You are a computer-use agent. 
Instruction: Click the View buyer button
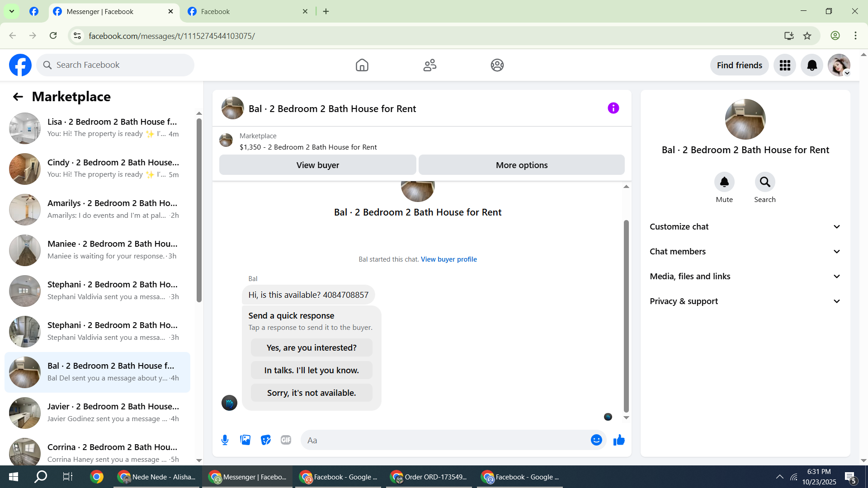pos(317,165)
